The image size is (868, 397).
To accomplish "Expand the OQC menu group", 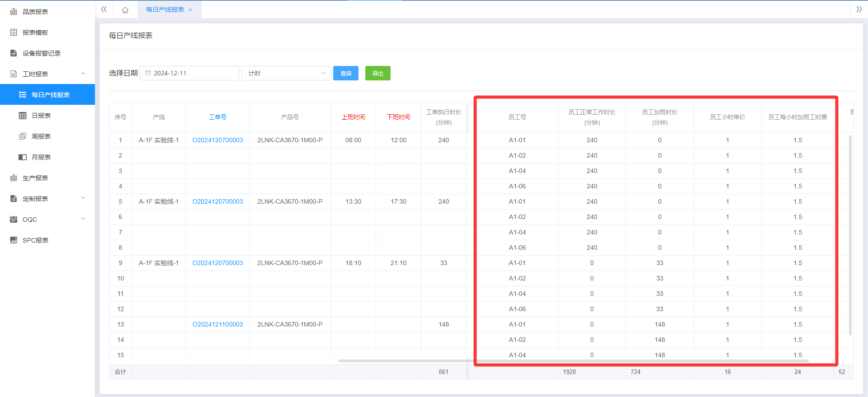I will point(83,219).
